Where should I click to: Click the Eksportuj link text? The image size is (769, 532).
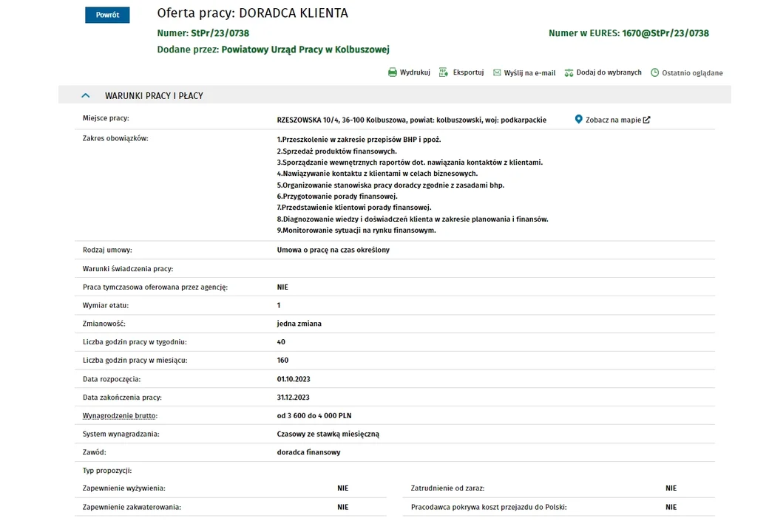pos(468,72)
